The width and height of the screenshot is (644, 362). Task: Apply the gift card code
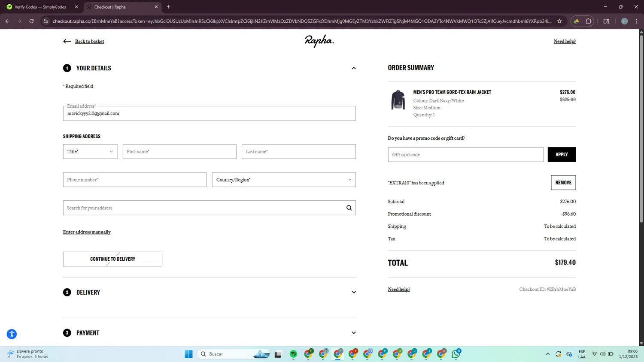click(x=562, y=154)
